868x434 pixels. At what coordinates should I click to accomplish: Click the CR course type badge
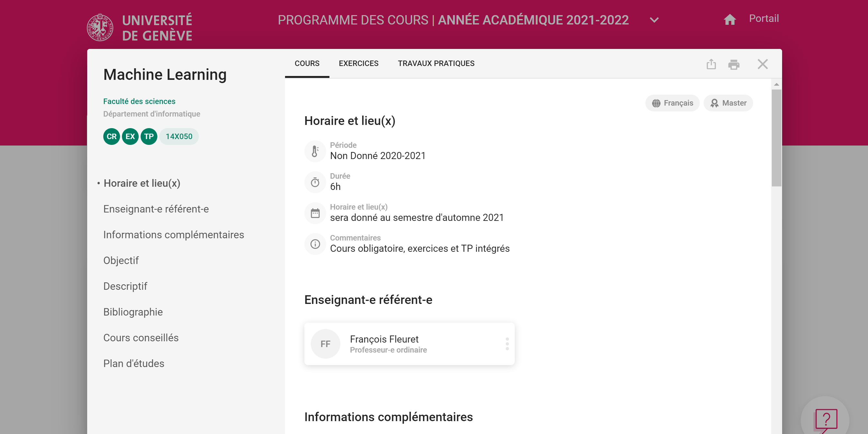(112, 137)
